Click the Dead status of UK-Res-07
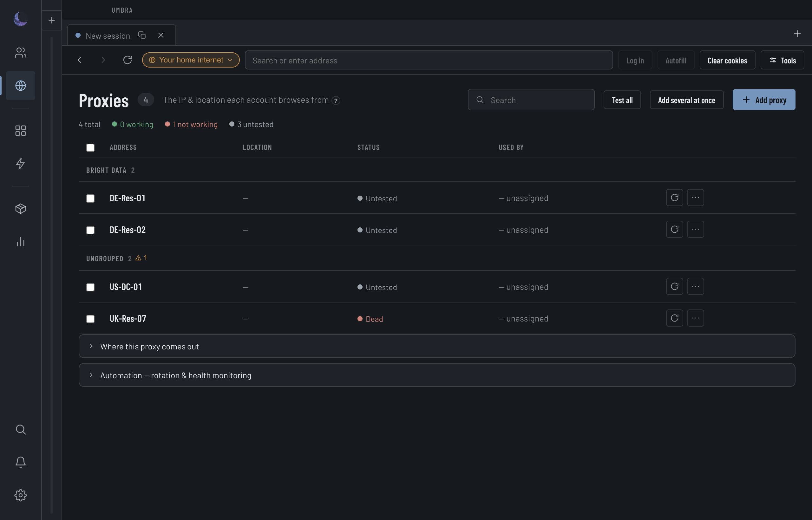This screenshot has height=520, width=812. coord(370,319)
